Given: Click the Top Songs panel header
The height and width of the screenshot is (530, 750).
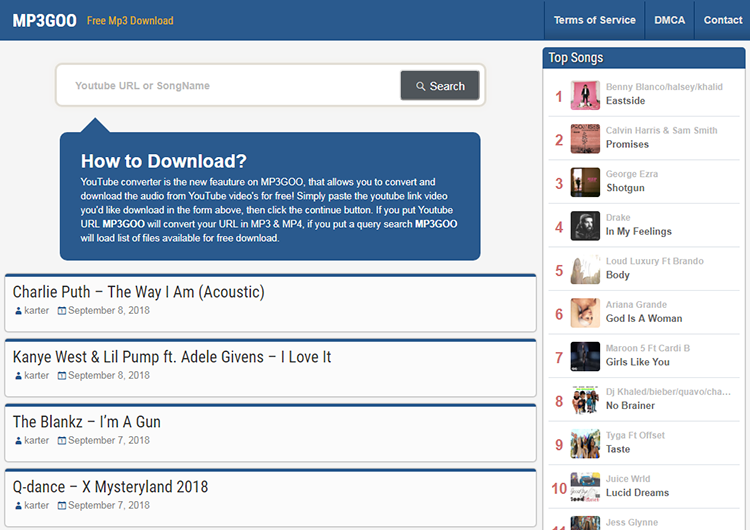Looking at the screenshot, I should tap(644, 58).
